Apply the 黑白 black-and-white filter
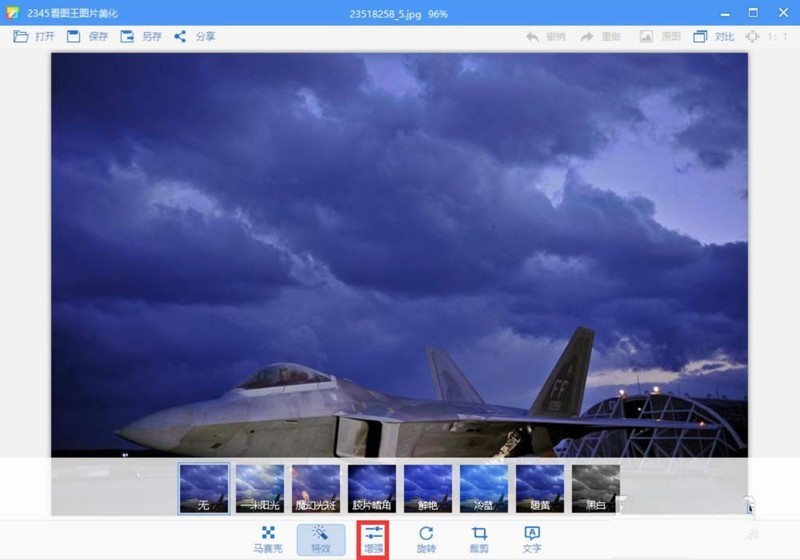 (595, 488)
